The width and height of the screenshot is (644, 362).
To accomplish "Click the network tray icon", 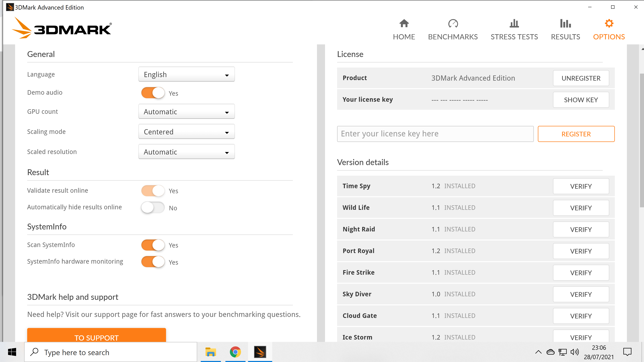I will (x=562, y=352).
